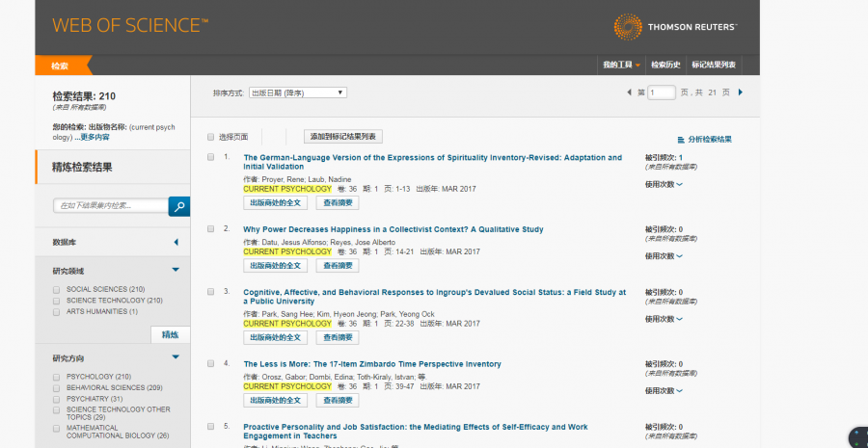This screenshot has height=448, width=868.
Task: View abstract for result 1
Action: (x=338, y=203)
